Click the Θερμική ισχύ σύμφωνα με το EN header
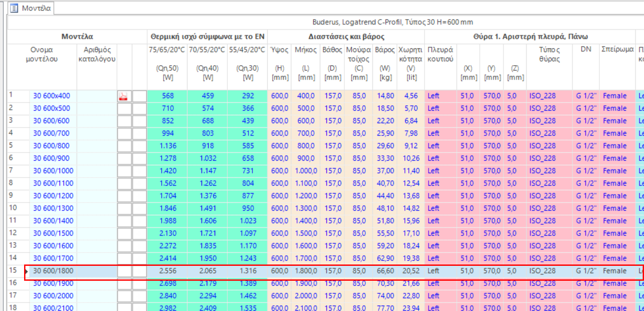 pyautogui.click(x=207, y=36)
